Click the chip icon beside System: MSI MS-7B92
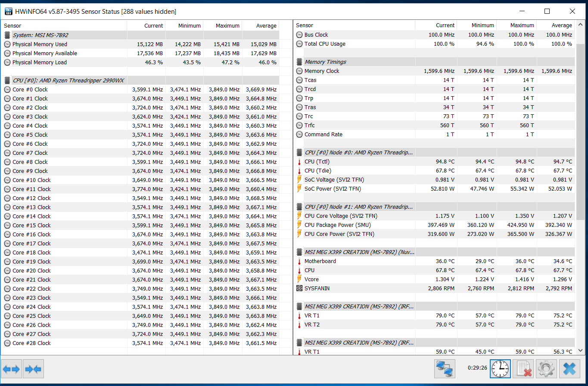 [7, 35]
